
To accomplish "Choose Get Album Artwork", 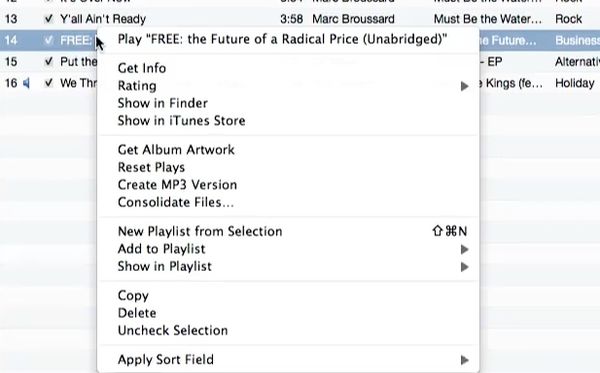I will coord(176,150).
